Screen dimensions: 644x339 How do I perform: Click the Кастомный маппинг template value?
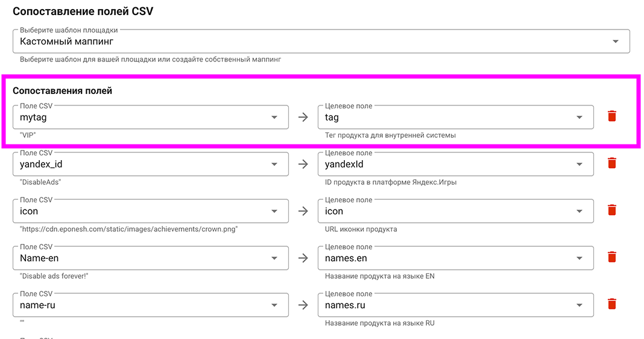tap(67, 42)
